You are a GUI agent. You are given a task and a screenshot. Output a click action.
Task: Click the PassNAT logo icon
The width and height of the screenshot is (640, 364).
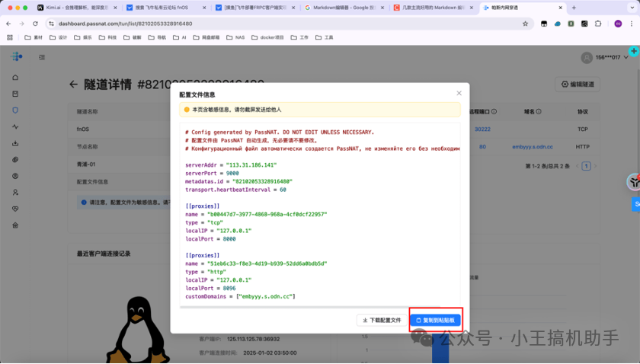pyautogui.click(x=17, y=56)
